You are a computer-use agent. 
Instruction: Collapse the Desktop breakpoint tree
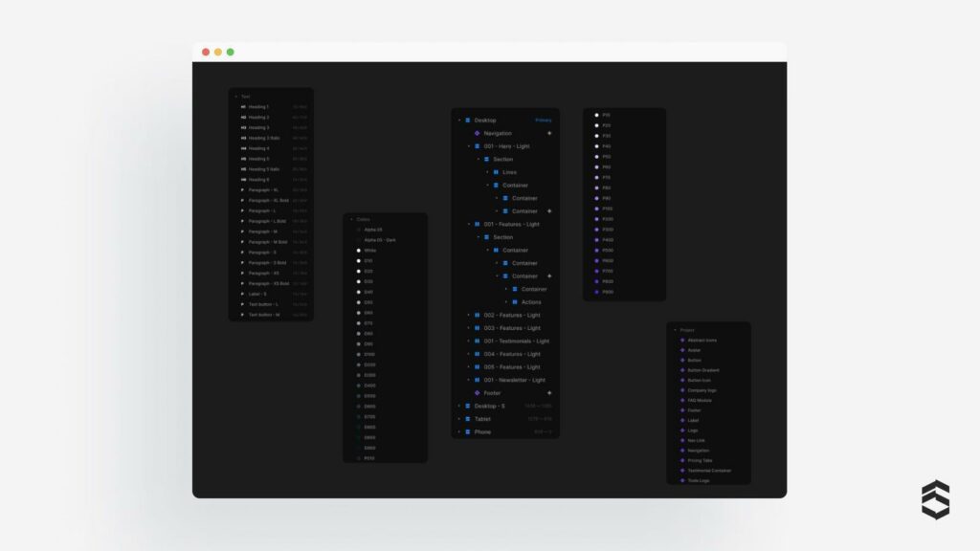[x=459, y=120]
